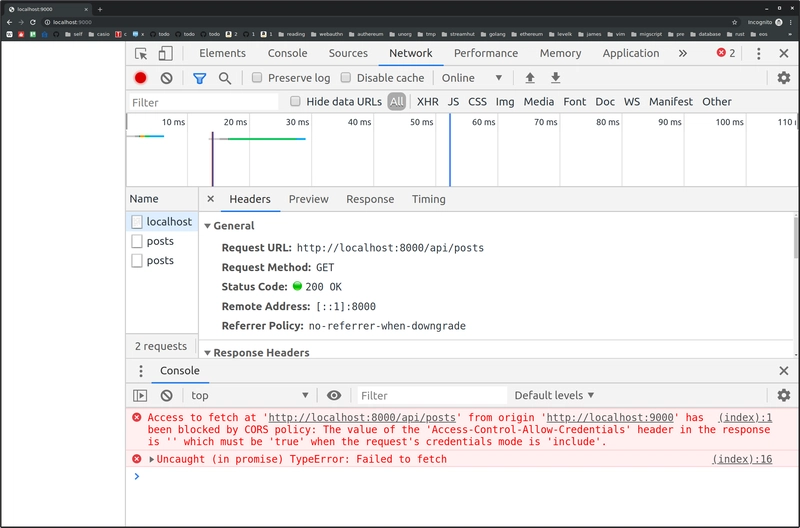
Task: Open DevTools three-dot customize menu
Action: 759,54
